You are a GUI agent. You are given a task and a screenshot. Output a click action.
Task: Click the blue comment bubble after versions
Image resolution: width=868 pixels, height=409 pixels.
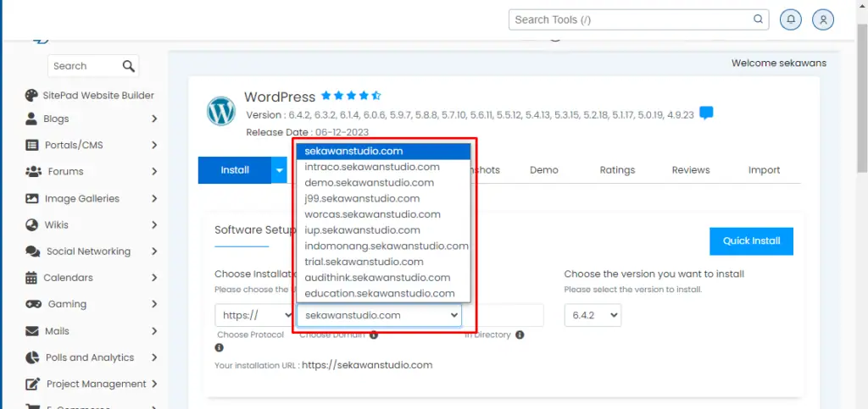point(706,113)
